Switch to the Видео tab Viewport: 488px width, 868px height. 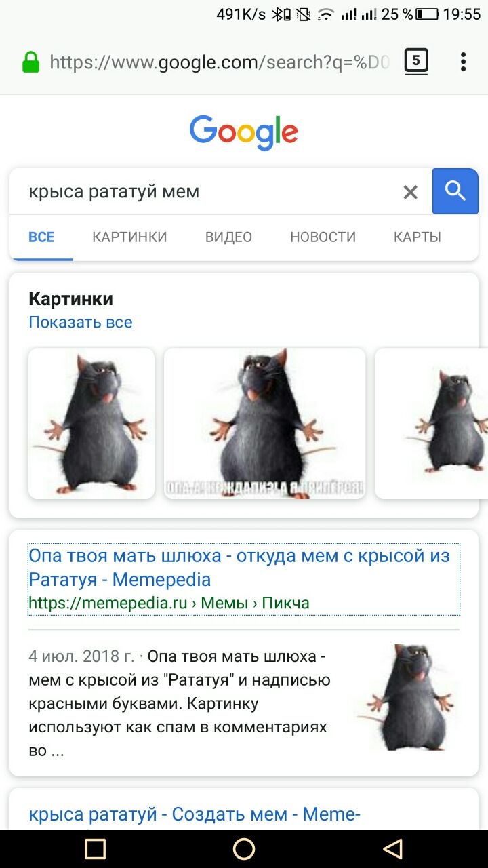click(x=228, y=237)
